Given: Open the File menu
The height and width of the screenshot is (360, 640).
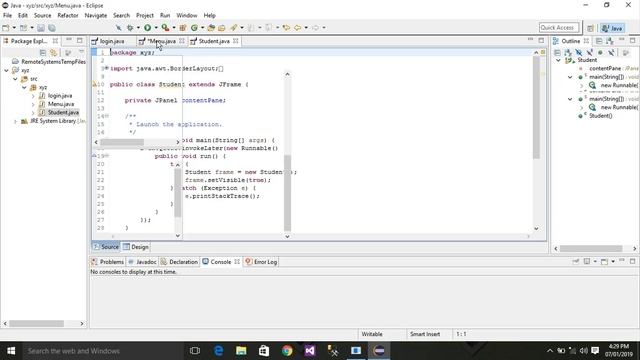Looking at the screenshot, I should 7,15.
